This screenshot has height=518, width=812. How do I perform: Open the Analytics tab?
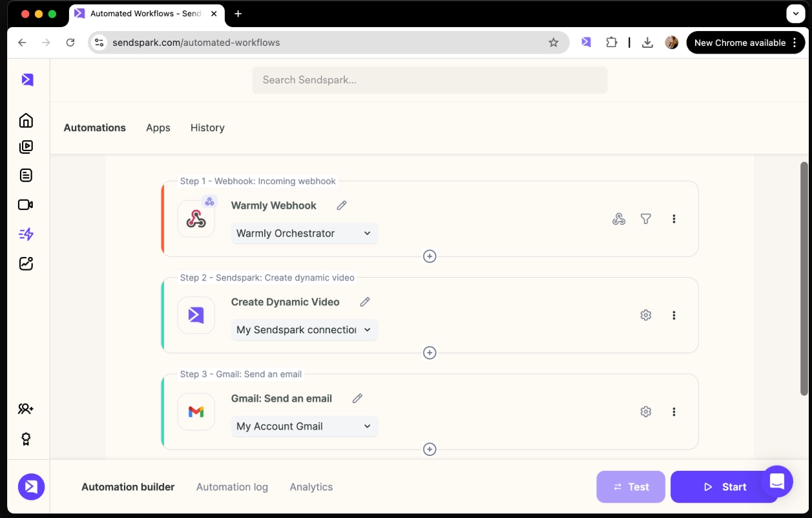click(311, 487)
